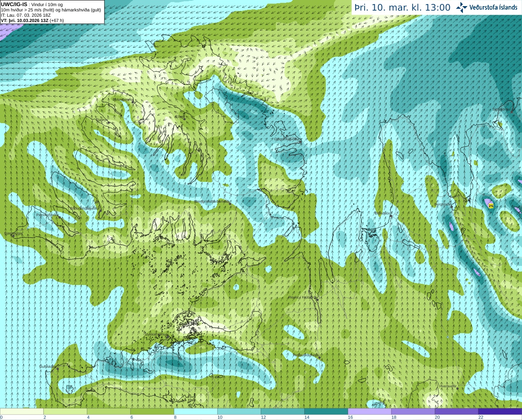Click the 8–10 m/s light cyan legend swatch
522x420 pixels.
(x=196, y=411)
